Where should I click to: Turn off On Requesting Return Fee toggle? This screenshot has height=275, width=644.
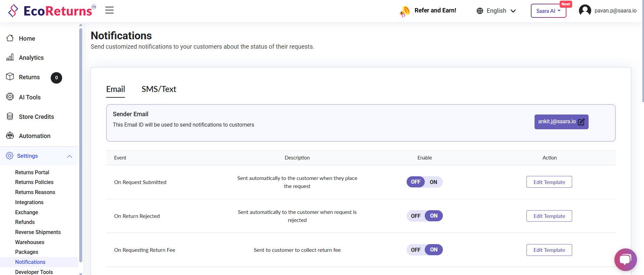416,250
